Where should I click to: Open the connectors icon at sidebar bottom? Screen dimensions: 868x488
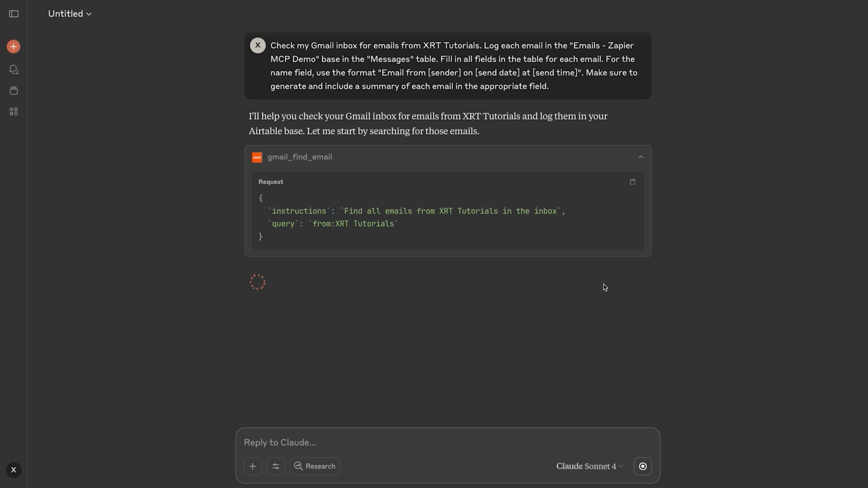[x=14, y=111]
